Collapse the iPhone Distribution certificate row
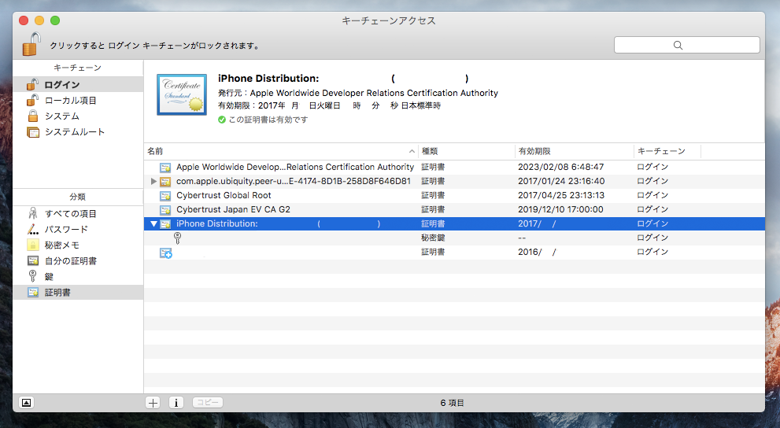780x428 pixels. coord(154,224)
